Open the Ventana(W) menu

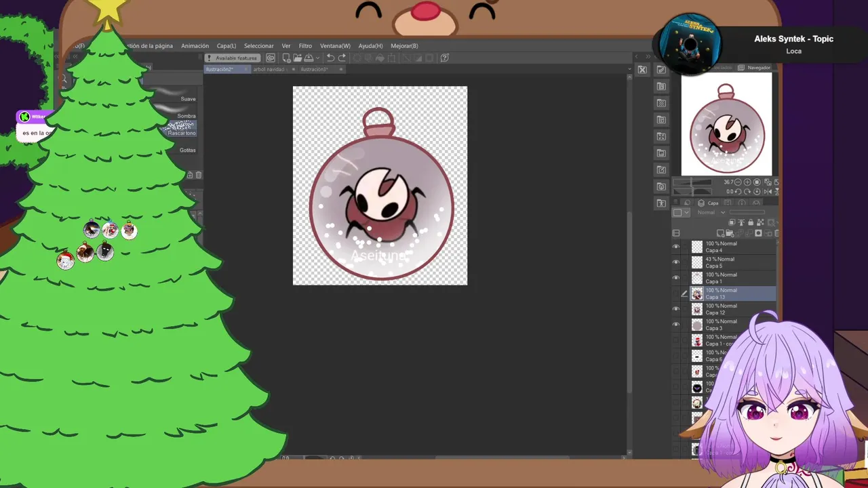tap(335, 46)
